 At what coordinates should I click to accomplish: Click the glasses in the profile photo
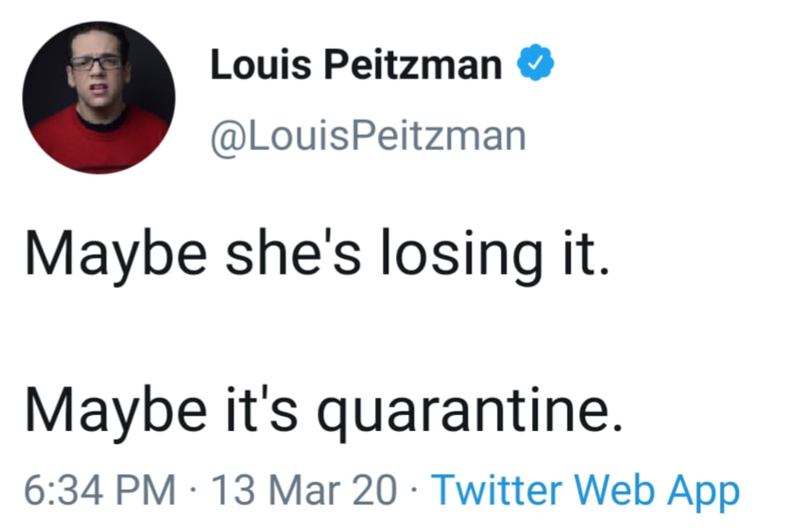point(96,63)
